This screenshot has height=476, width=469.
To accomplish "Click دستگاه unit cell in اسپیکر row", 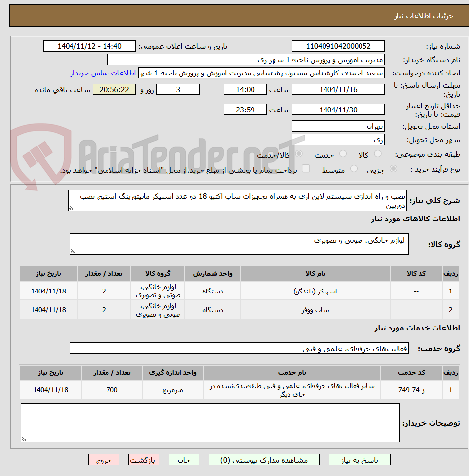I will pos(213,291).
